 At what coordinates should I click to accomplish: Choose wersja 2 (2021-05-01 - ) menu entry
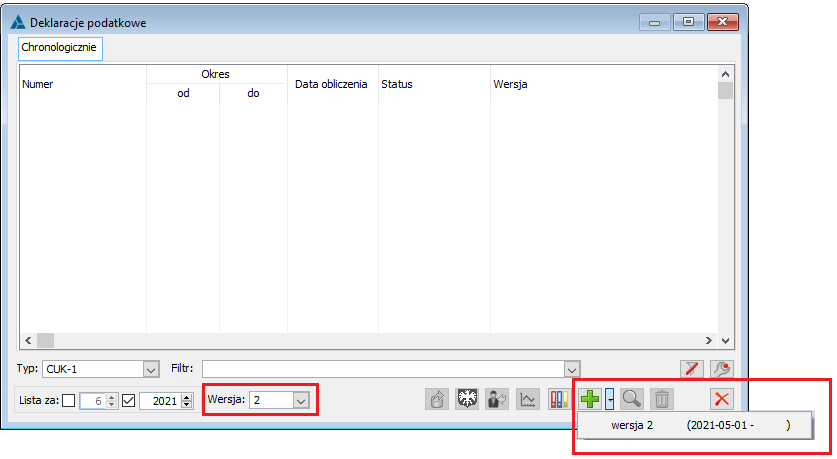(x=695, y=425)
